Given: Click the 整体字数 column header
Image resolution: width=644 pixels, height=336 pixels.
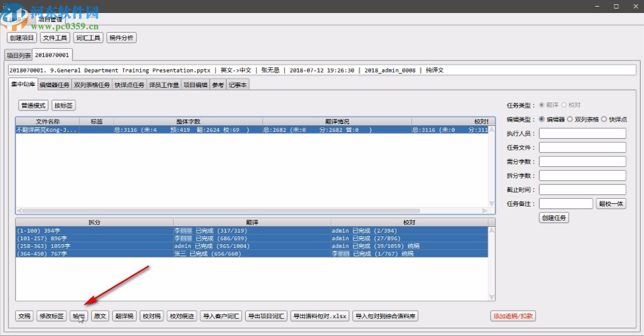Looking at the screenshot, I should coord(188,122).
